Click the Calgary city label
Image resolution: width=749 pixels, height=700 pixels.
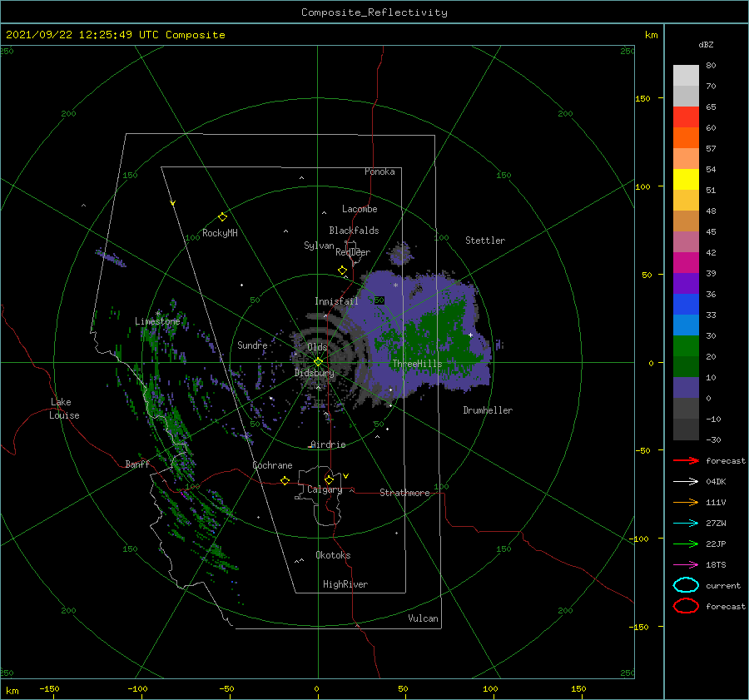coord(325,489)
